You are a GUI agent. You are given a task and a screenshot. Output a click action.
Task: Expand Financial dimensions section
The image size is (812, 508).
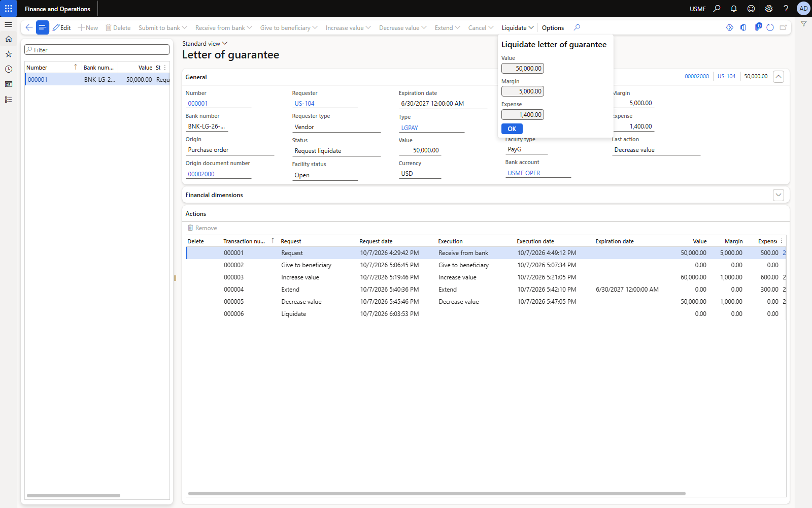tap(779, 195)
